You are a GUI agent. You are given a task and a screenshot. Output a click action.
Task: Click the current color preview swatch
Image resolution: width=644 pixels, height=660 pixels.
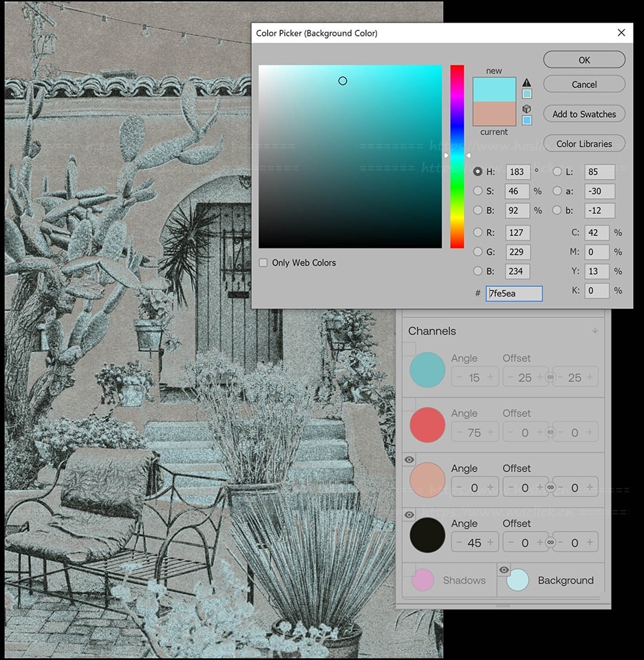[x=494, y=114]
